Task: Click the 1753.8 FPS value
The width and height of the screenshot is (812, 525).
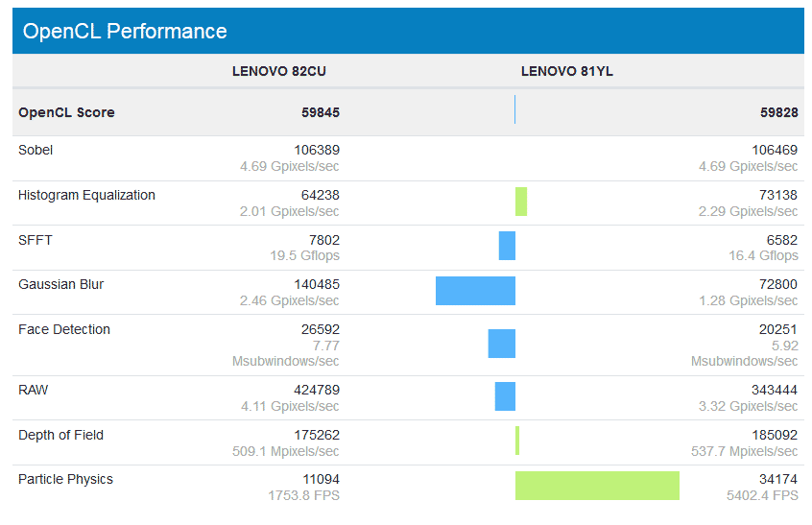Action: (304, 496)
